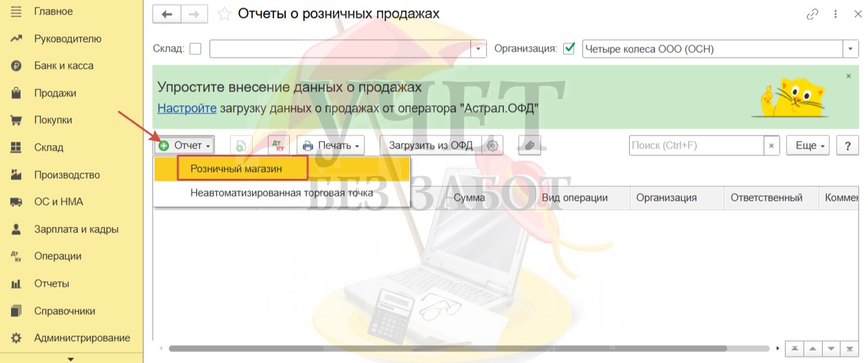Add page to favorites with star icon
868x363 pixels.
pos(223,14)
